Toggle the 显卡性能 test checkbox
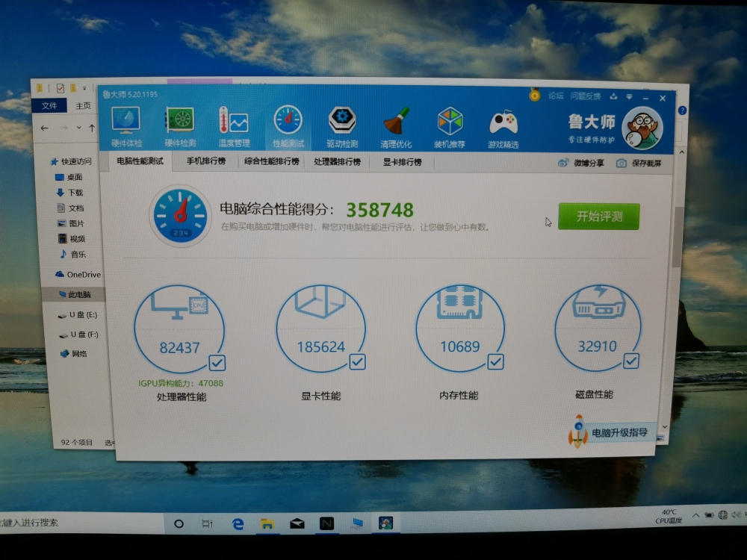Viewport: 747px width, 560px height. [x=357, y=362]
